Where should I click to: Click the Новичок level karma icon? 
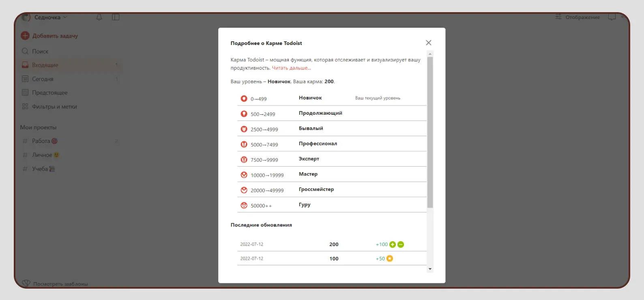coord(244,99)
